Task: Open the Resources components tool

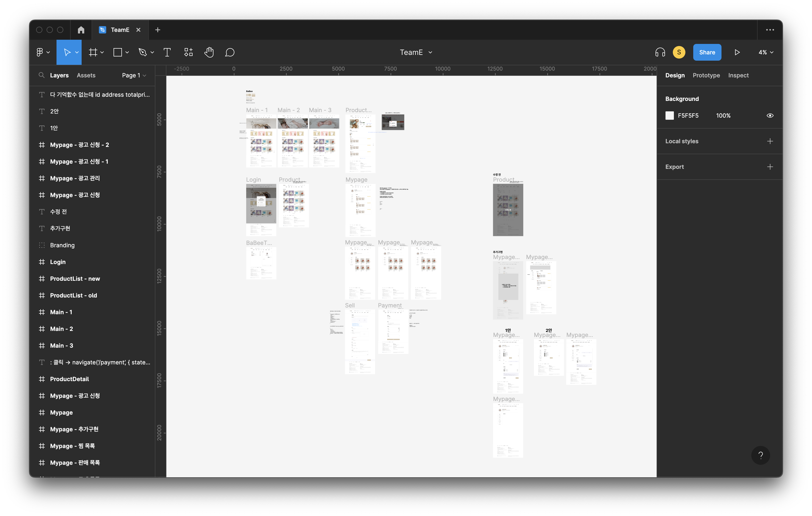Action: (188, 52)
